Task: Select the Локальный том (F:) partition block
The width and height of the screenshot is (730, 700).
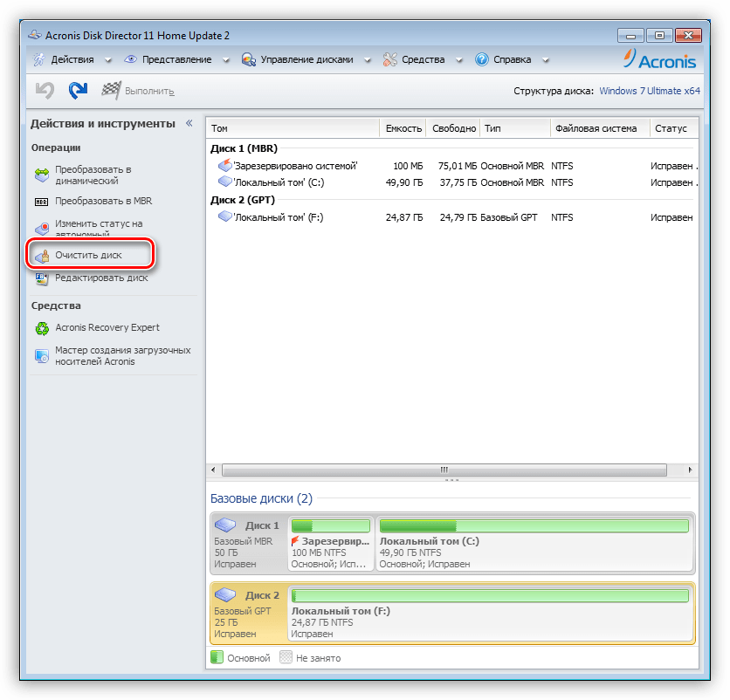Action: 490,614
